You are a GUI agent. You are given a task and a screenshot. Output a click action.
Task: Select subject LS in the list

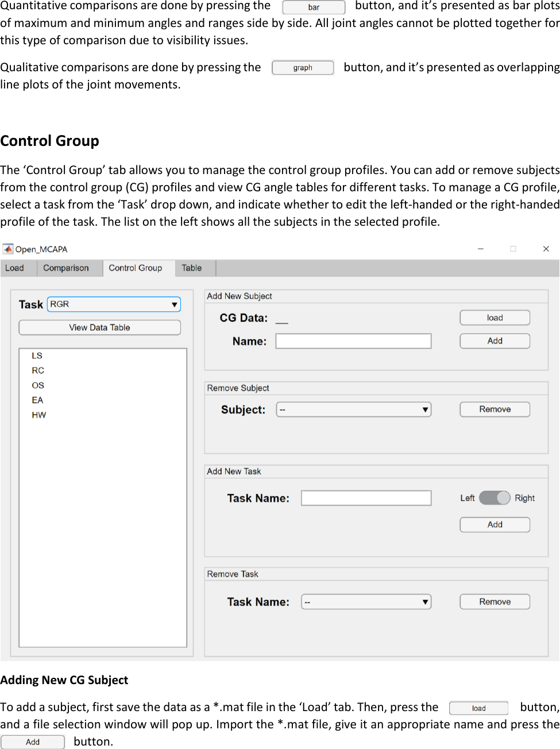point(37,356)
